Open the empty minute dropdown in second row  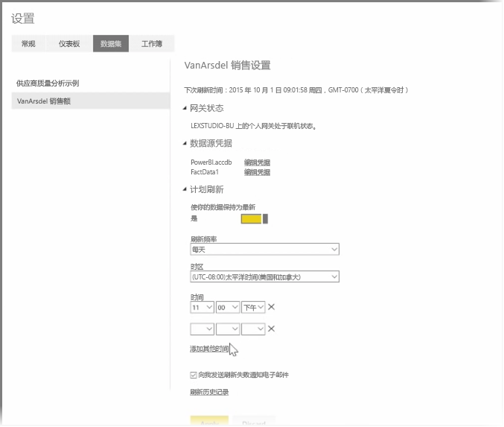[x=228, y=329]
